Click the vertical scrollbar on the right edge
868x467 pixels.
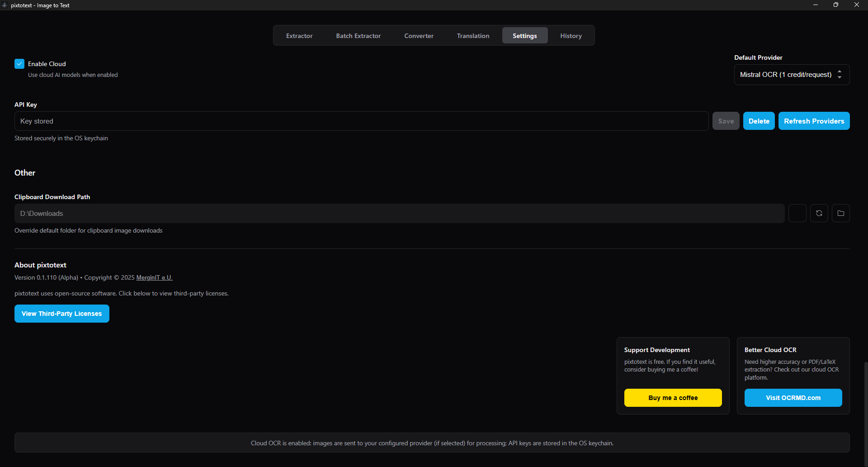click(866, 414)
